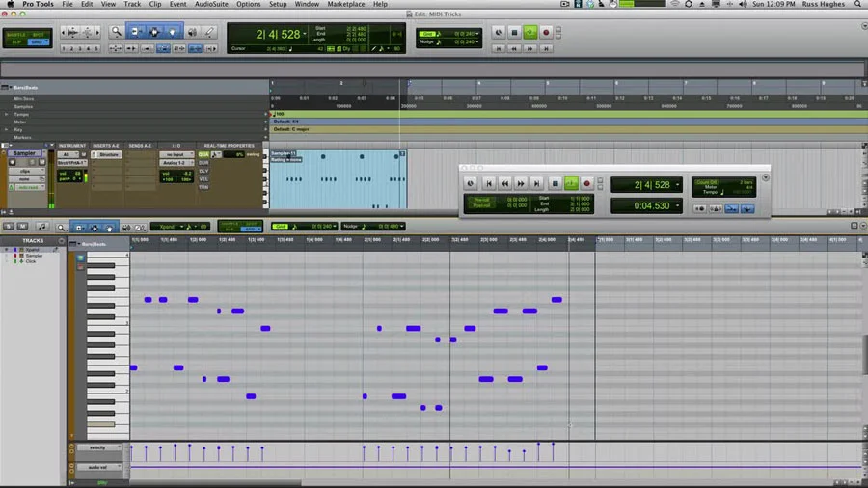Click Stop in floating Transport window

tap(556, 183)
